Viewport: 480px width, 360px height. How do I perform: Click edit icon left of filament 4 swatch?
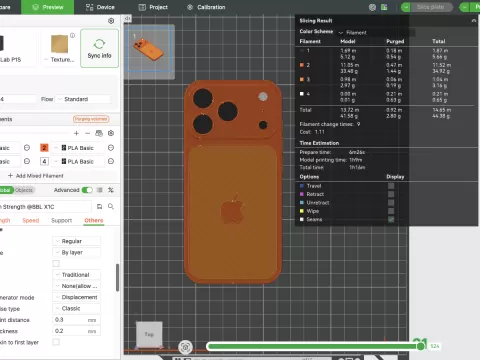tap(27, 161)
